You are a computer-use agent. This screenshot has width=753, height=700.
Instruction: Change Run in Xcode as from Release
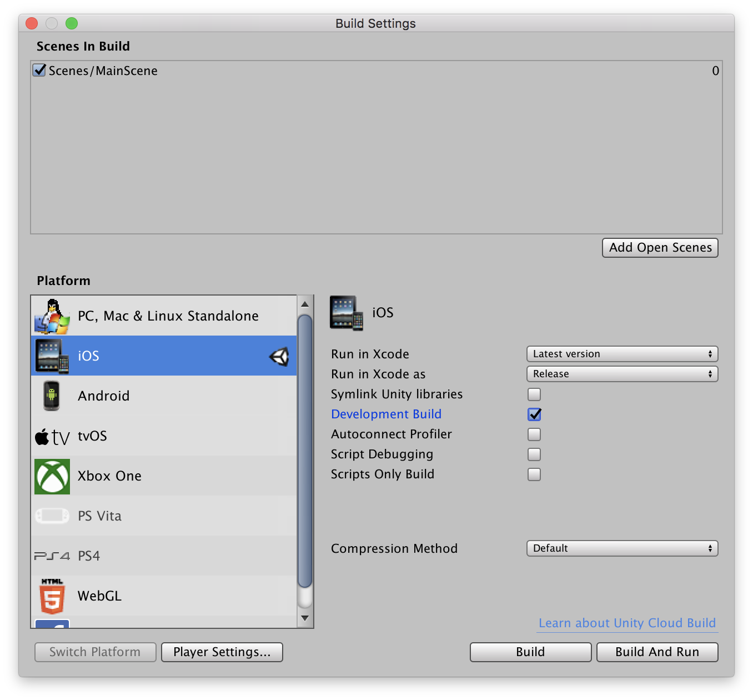[621, 374]
